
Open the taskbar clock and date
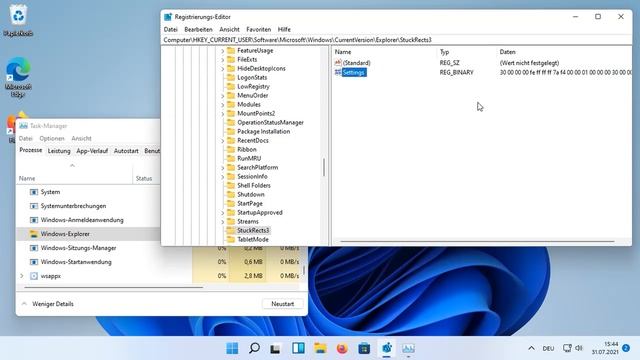605,348
